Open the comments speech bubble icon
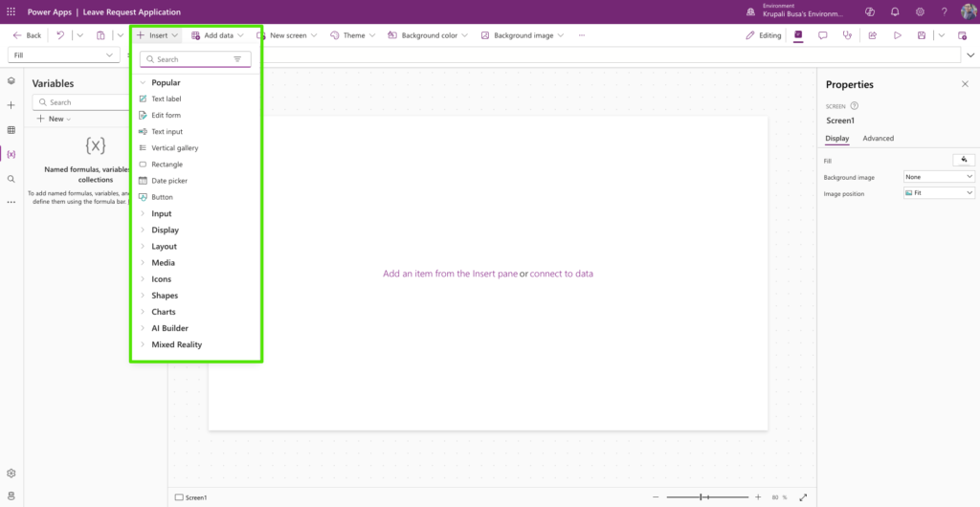 pyautogui.click(x=823, y=35)
